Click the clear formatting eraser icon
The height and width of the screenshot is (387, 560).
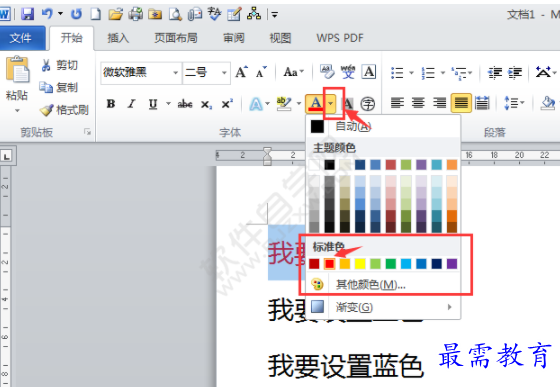pos(327,72)
